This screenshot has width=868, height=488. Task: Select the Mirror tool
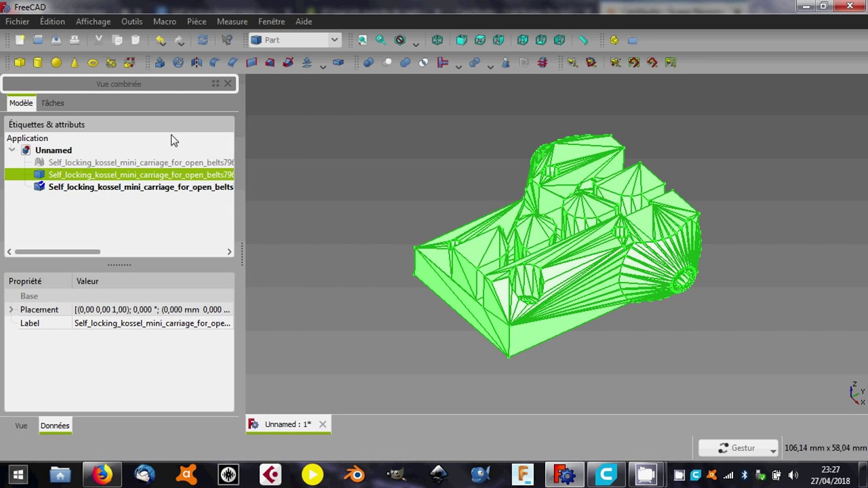[x=197, y=62]
